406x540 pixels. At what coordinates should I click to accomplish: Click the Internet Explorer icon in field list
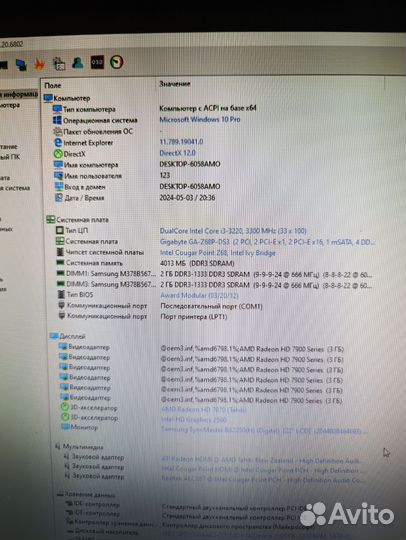pos(58,142)
